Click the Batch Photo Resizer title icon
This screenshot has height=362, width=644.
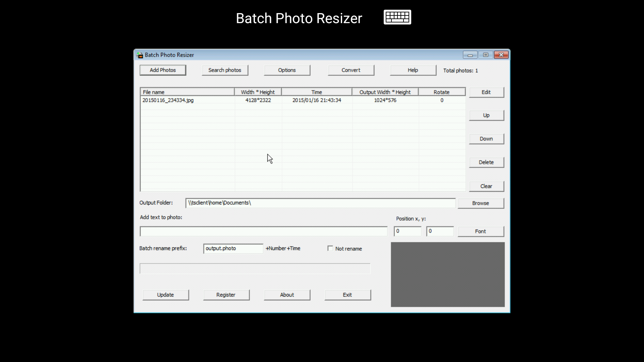140,55
